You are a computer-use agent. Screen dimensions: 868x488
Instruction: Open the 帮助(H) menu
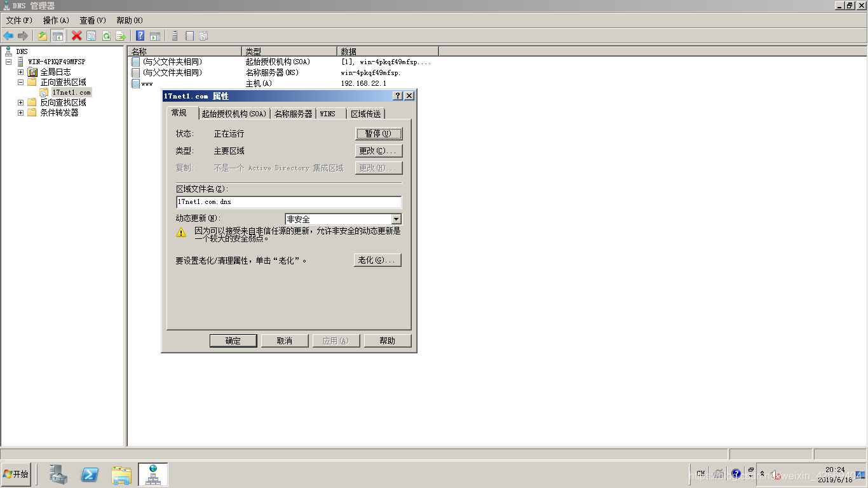pyautogui.click(x=130, y=20)
